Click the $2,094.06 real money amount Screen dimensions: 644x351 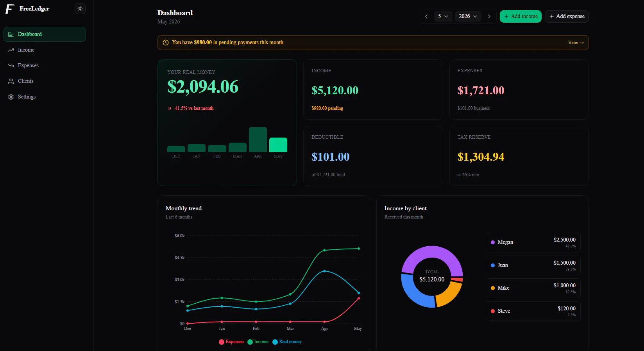tap(203, 87)
